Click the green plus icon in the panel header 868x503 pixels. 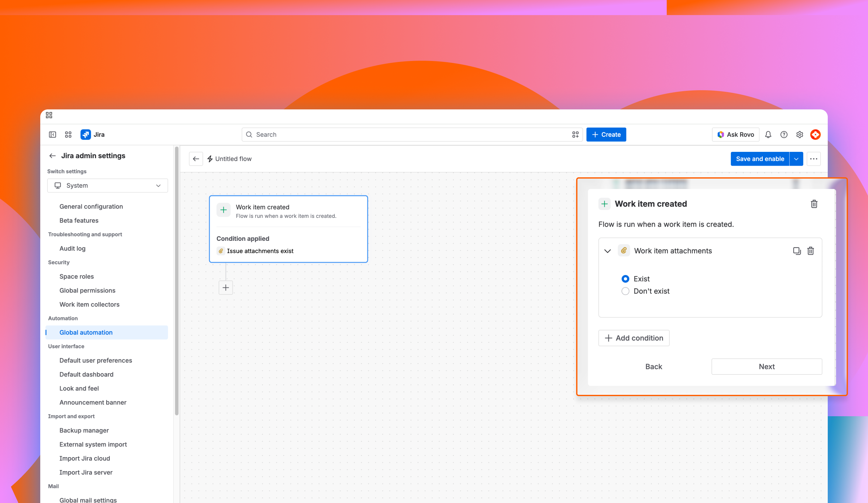(604, 204)
